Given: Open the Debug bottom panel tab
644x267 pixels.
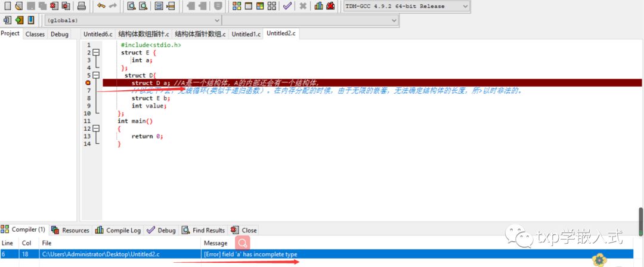Looking at the screenshot, I should [x=162, y=231].
